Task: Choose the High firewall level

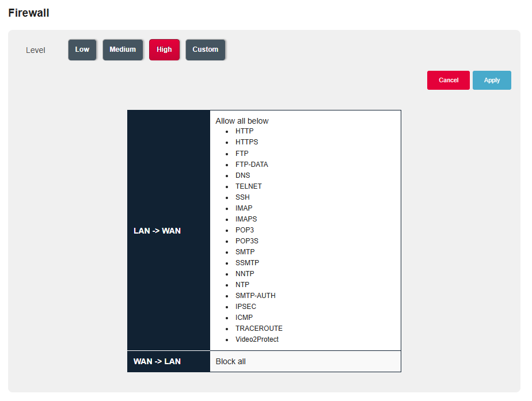Action: 164,49
